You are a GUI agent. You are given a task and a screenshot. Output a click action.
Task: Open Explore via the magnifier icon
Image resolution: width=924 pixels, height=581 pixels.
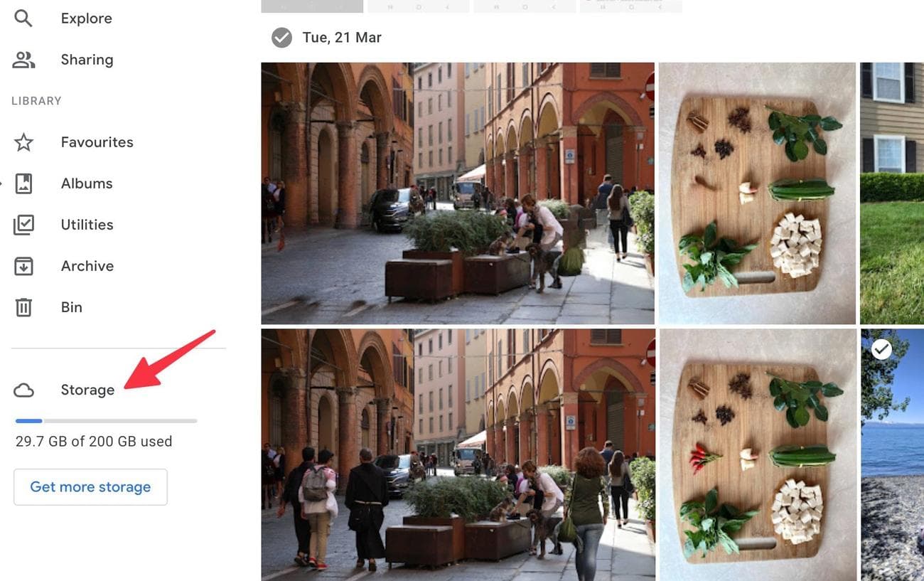[23, 18]
